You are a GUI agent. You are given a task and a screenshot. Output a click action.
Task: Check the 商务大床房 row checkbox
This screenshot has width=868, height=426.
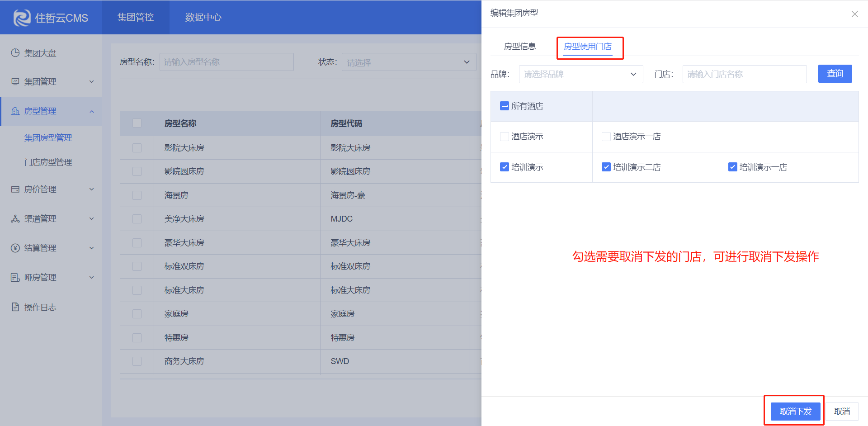(137, 361)
